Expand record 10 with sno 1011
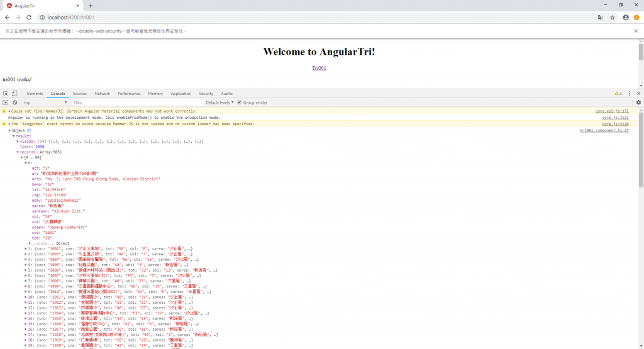Screen dimensions: 644x349 pyautogui.click(x=25, y=297)
